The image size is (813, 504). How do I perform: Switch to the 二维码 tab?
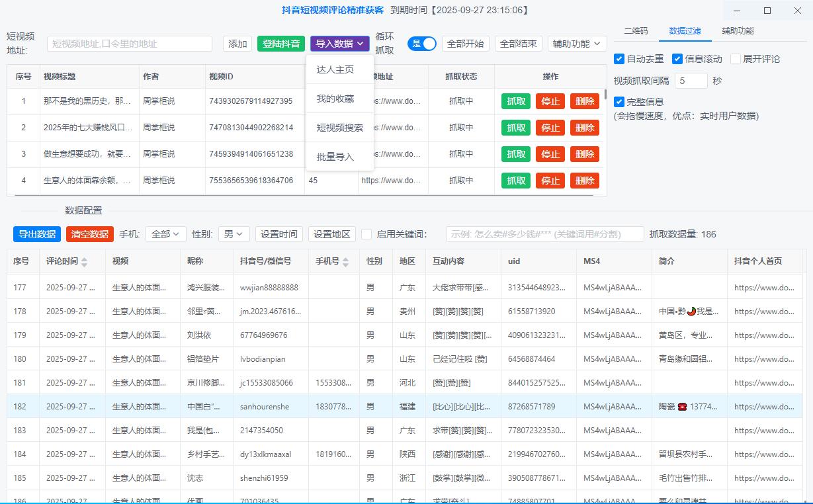coord(636,31)
